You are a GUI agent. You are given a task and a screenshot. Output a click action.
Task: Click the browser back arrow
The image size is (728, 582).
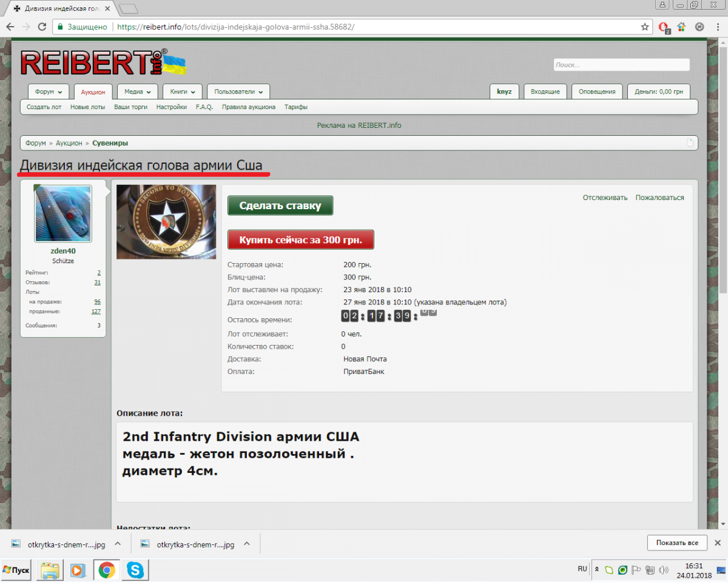[x=11, y=27]
